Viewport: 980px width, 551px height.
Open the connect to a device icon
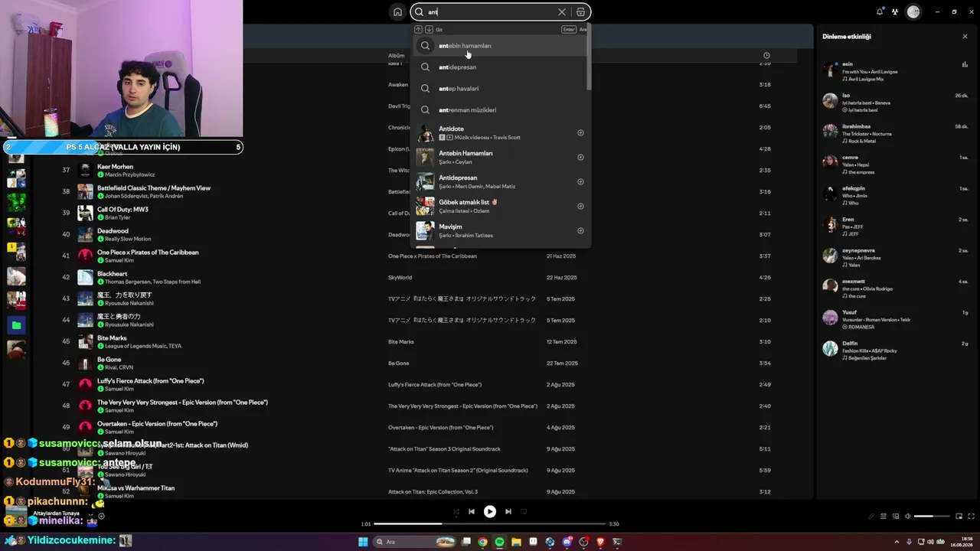[x=896, y=517]
